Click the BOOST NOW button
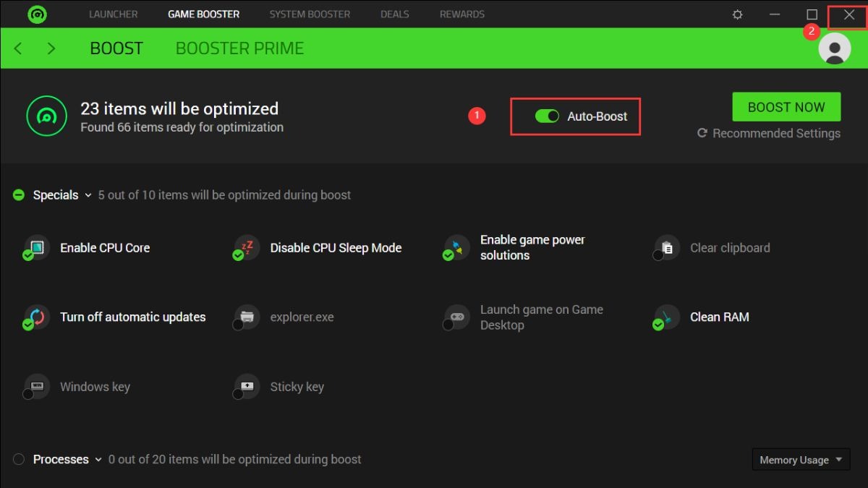This screenshot has height=488, width=868. [786, 107]
